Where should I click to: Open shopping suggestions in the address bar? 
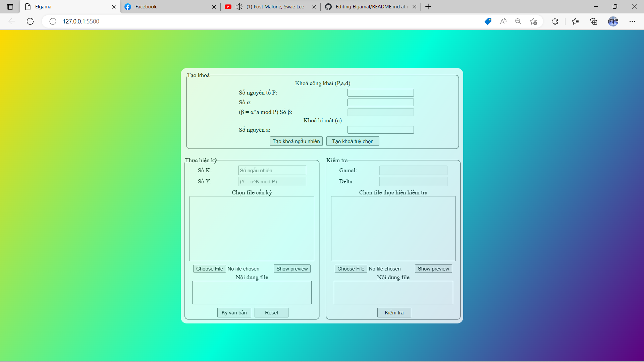point(488,21)
